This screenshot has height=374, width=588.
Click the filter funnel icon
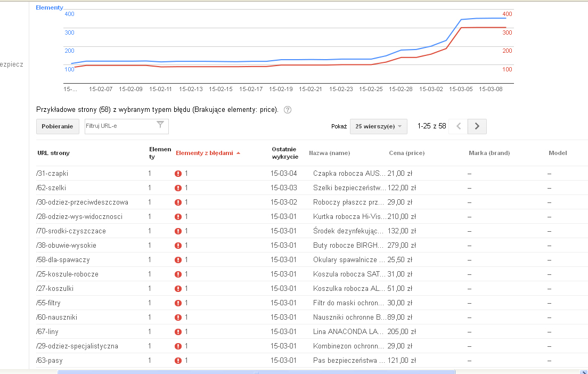pyautogui.click(x=160, y=125)
